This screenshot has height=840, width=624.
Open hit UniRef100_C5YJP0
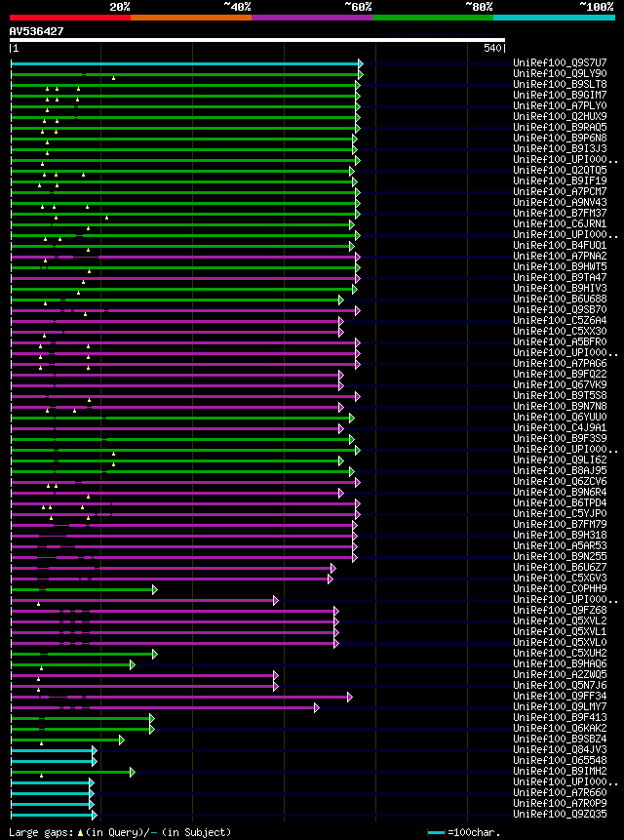point(561,514)
